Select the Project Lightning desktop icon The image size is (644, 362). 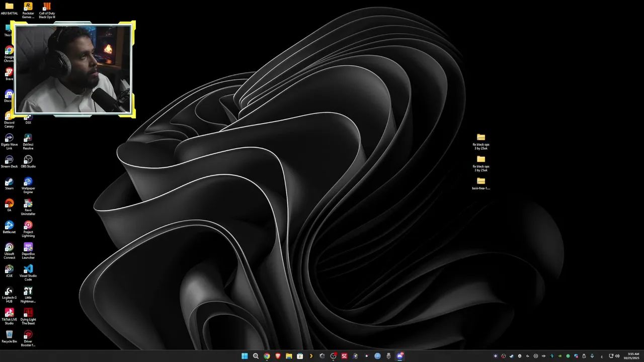(x=28, y=229)
